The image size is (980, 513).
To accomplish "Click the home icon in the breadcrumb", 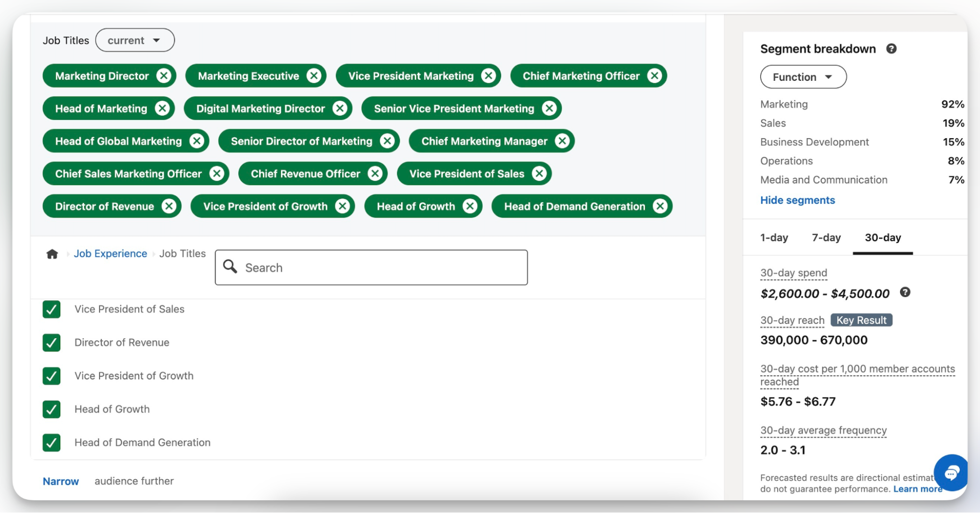I will tap(52, 253).
